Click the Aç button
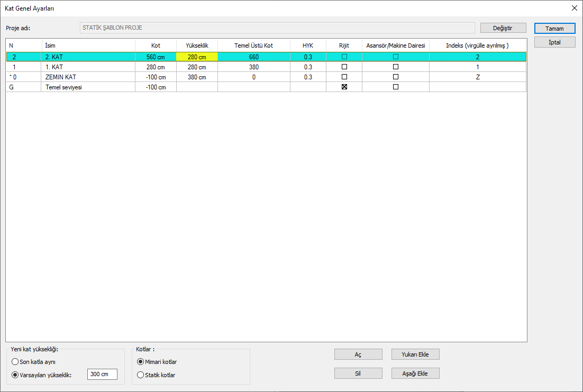The height and width of the screenshot is (392, 583). (x=358, y=354)
